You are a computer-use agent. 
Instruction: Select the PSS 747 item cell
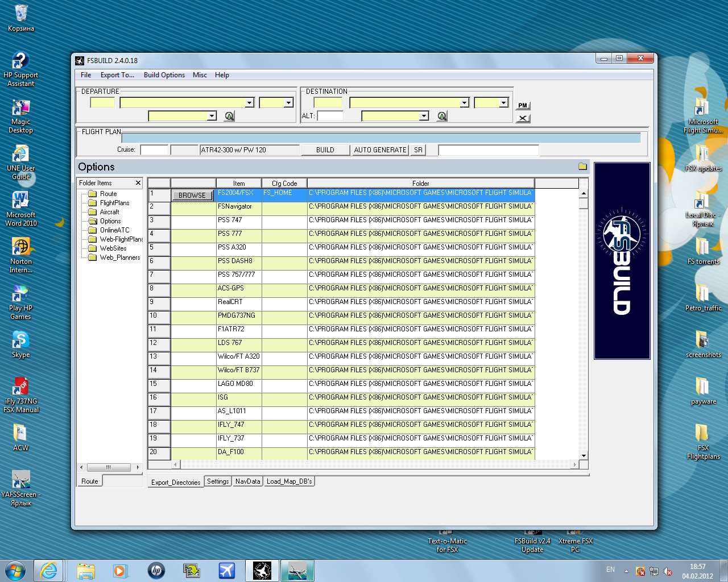click(239, 222)
